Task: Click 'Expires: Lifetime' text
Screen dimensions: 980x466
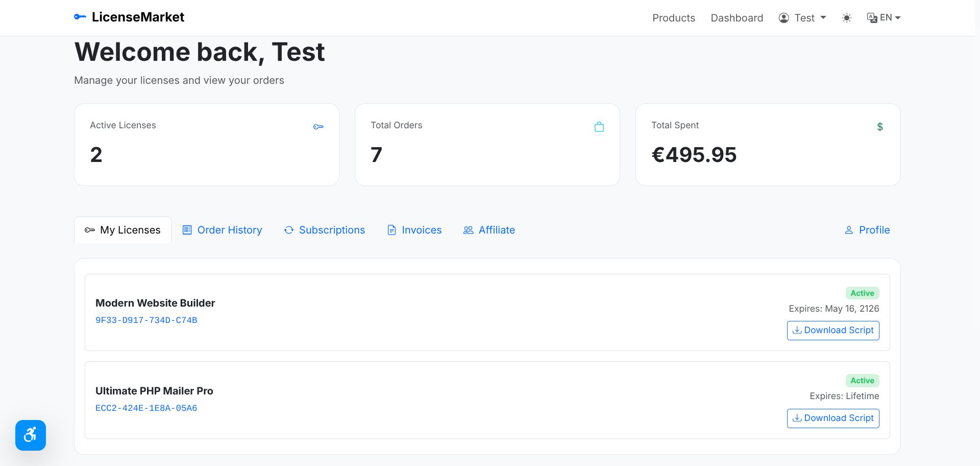Action: tap(845, 396)
